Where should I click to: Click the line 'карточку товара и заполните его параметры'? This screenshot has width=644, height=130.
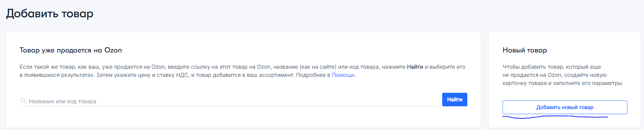point(562,83)
